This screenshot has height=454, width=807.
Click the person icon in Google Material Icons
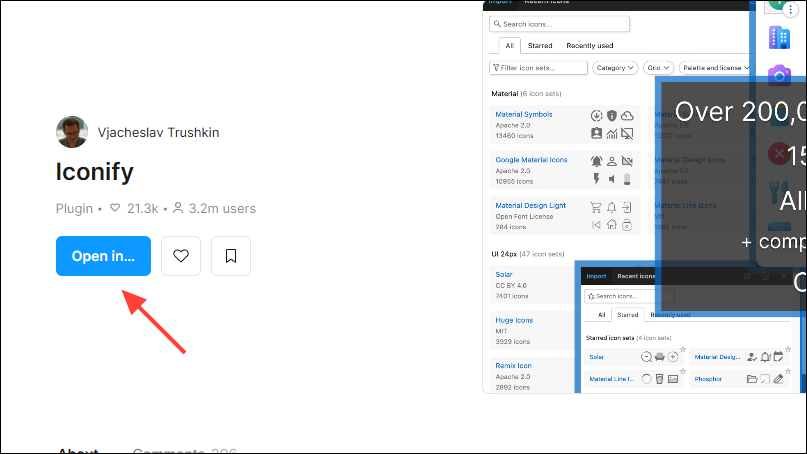pos(611,162)
